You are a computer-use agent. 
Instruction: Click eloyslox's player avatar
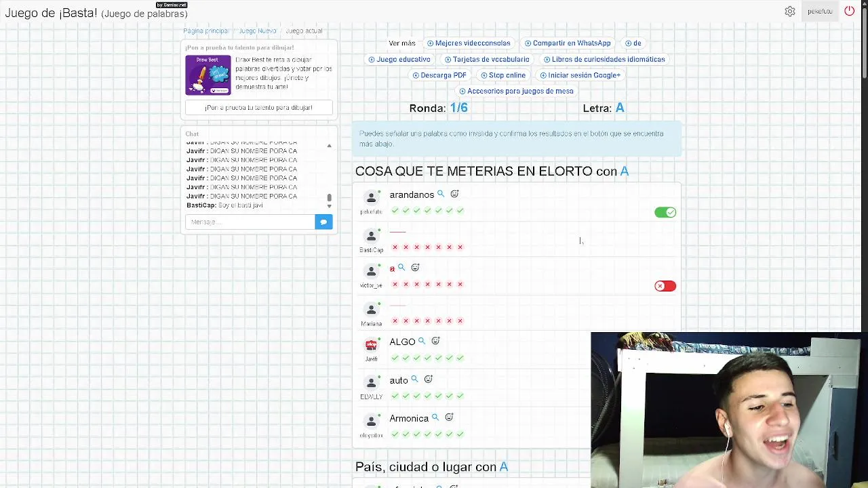tap(371, 422)
